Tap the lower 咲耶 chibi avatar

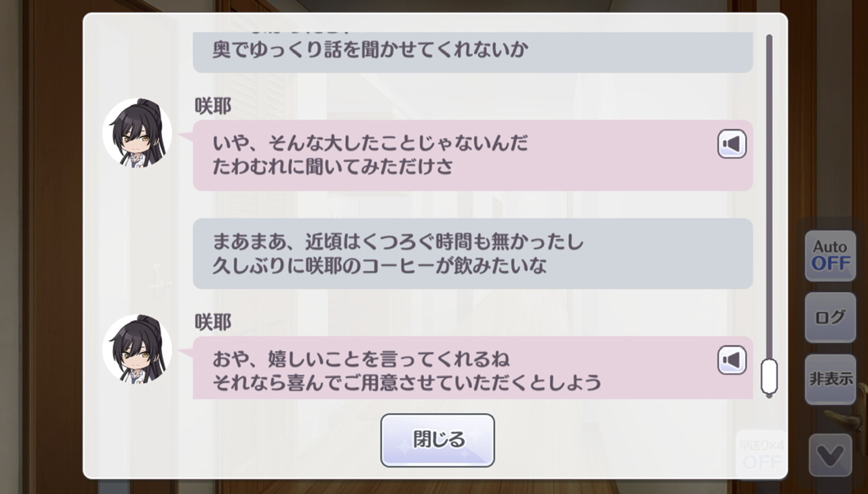coord(137,348)
